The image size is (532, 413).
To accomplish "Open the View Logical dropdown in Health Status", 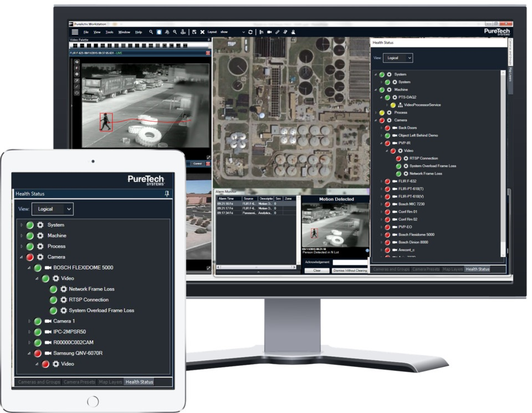I will click(398, 58).
